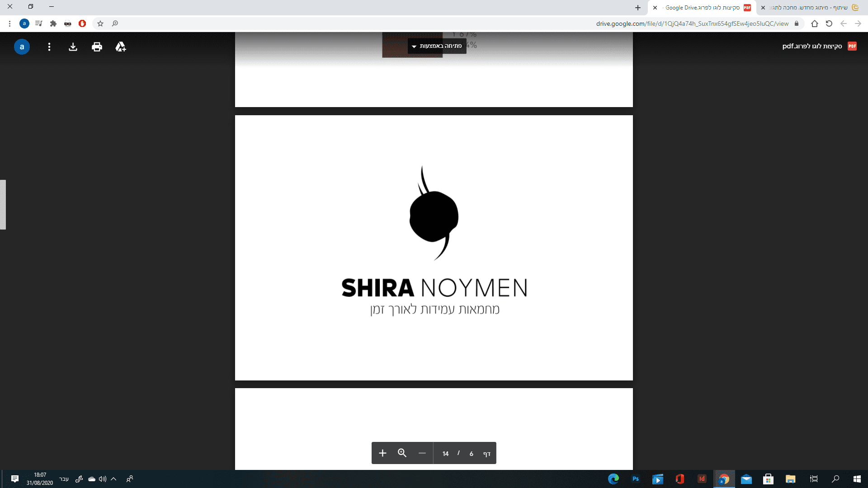Expand the 'פתיחה באמצעות' dropdown

437,46
